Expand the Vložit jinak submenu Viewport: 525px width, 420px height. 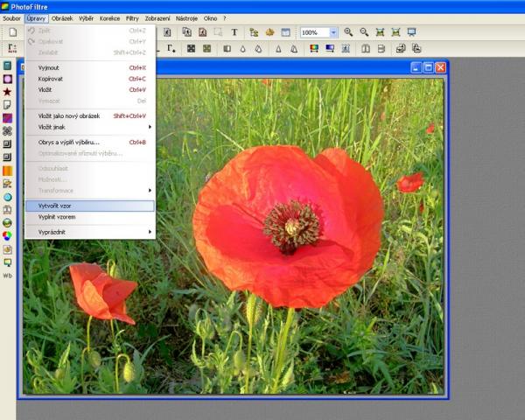tap(90, 127)
